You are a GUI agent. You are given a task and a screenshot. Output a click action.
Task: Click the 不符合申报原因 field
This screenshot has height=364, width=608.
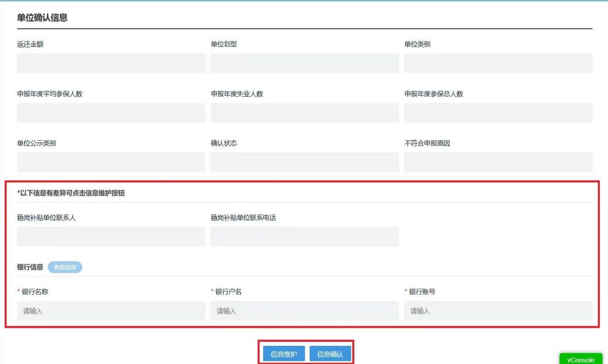tap(498, 162)
